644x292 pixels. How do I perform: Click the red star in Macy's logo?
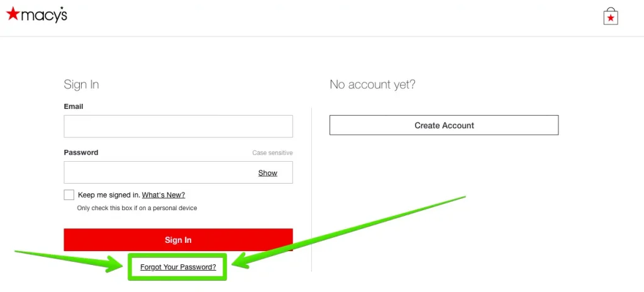[13, 14]
